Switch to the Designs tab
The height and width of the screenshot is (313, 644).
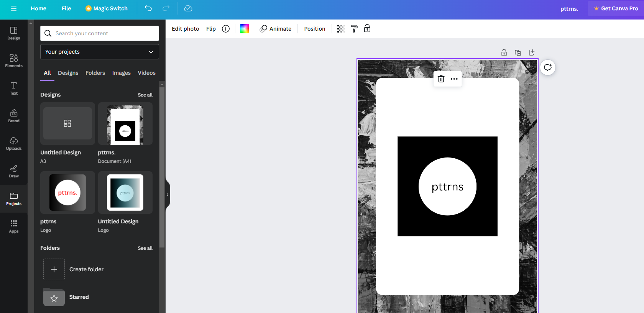coord(68,73)
